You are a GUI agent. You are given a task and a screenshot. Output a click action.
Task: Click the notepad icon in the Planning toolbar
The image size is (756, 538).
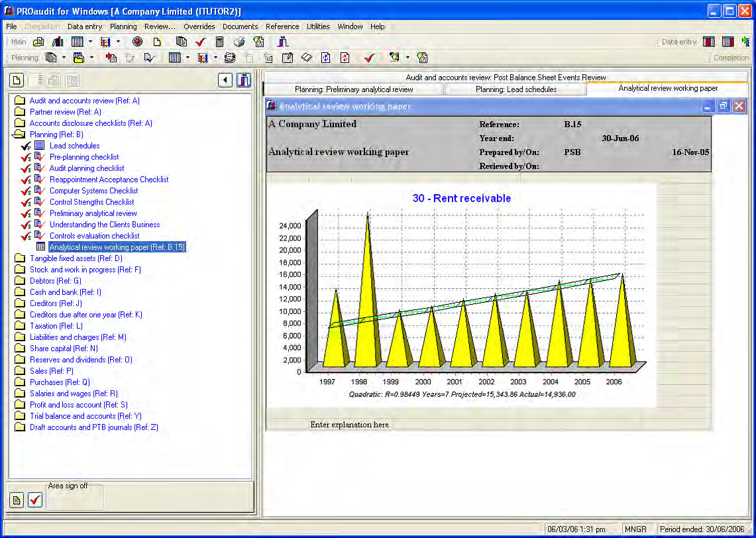click(288, 58)
